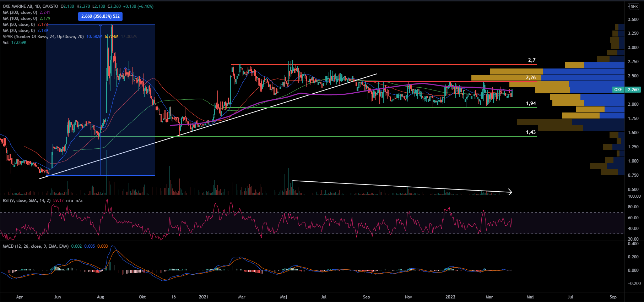
Task: Open the SEK currency selector
Action: (x=634, y=6)
